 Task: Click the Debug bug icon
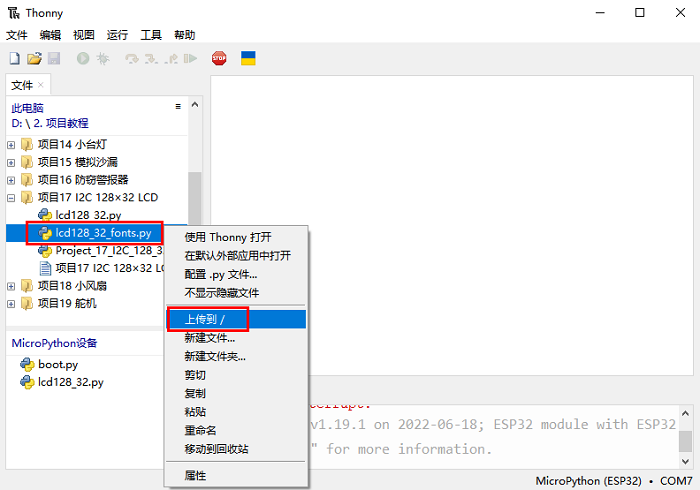coord(102,60)
